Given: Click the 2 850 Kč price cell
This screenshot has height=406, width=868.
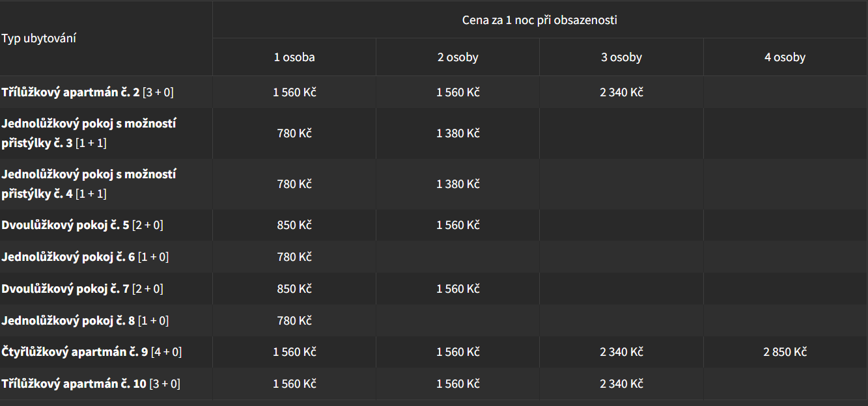Looking at the screenshot, I should pyautogui.click(x=785, y=352).
